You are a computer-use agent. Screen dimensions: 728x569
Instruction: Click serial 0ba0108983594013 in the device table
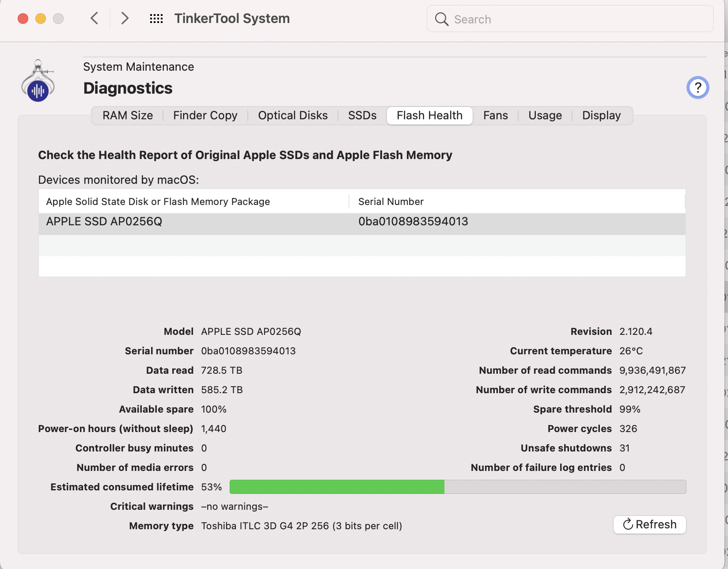[x=413, y=222]
